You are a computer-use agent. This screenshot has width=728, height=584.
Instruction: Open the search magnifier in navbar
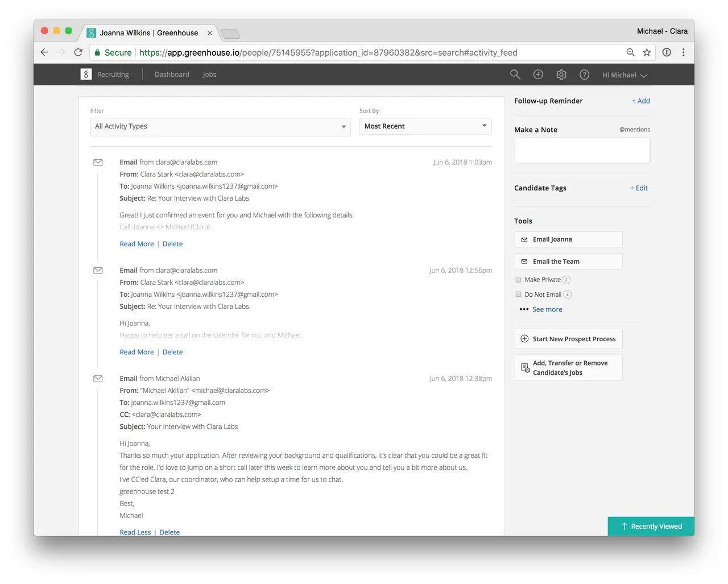click(515, 74)
